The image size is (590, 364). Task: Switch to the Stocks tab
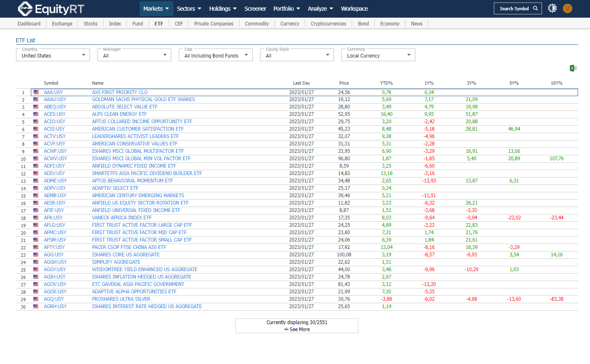pos(91,24)
